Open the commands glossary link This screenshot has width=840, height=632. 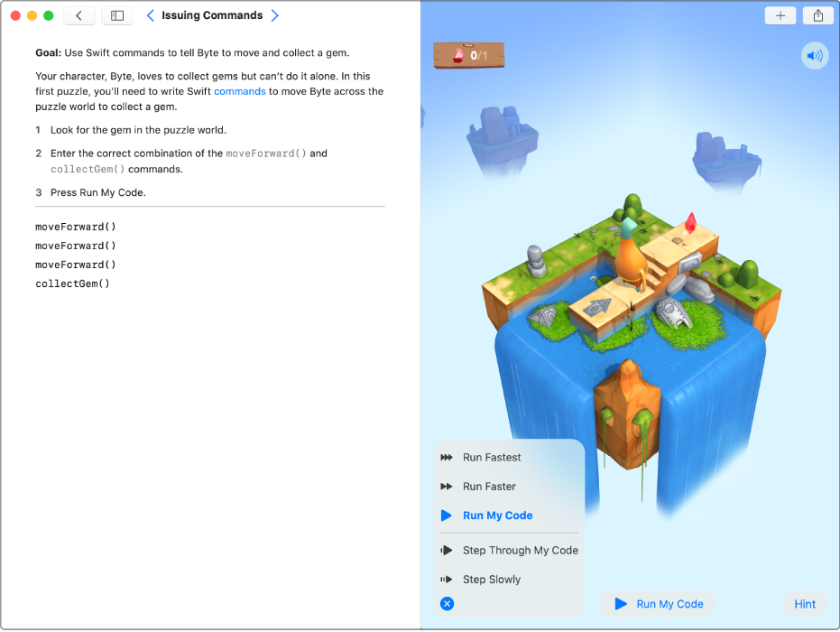[x=239, y=91]
